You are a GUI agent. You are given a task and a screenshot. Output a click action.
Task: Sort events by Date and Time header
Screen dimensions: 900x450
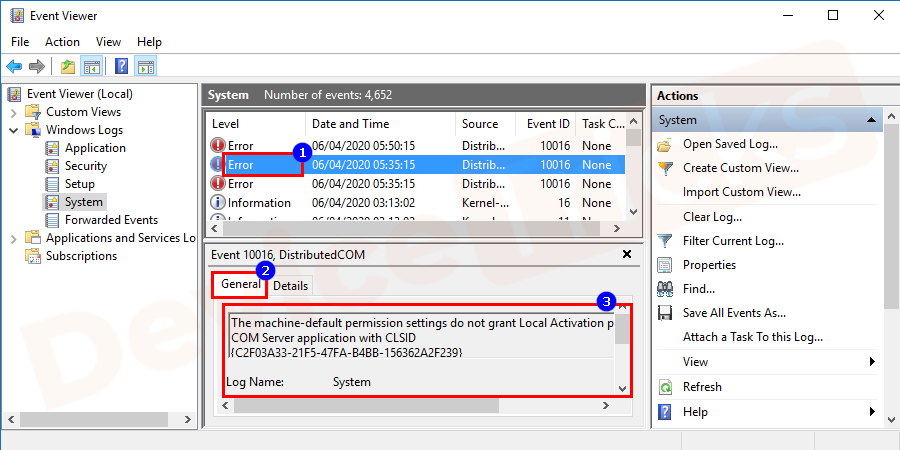pyautogui.click(x=381, y=124)
